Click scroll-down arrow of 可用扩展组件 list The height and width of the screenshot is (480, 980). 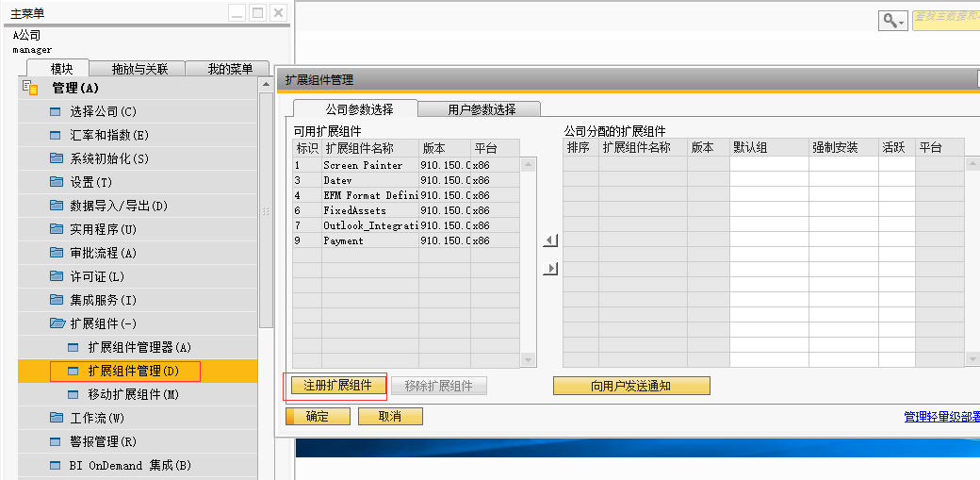tap(528, 360)
